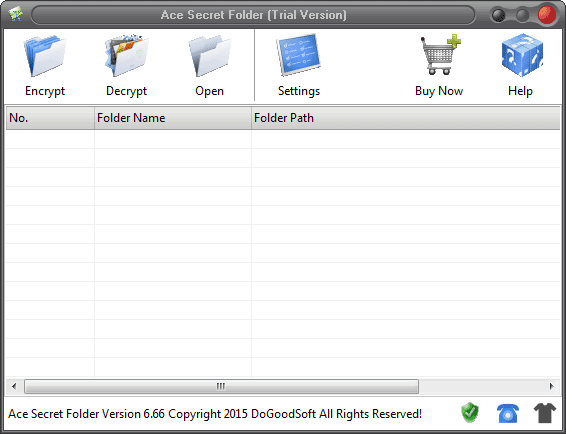Click the t-shirt skin icon
Screen dimensions: 566x434
545,413
